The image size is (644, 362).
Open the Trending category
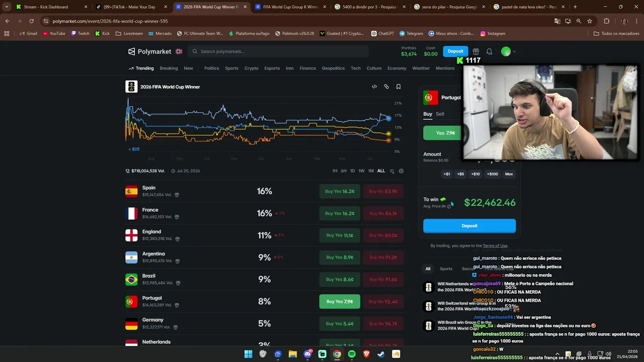coord(141,68)
